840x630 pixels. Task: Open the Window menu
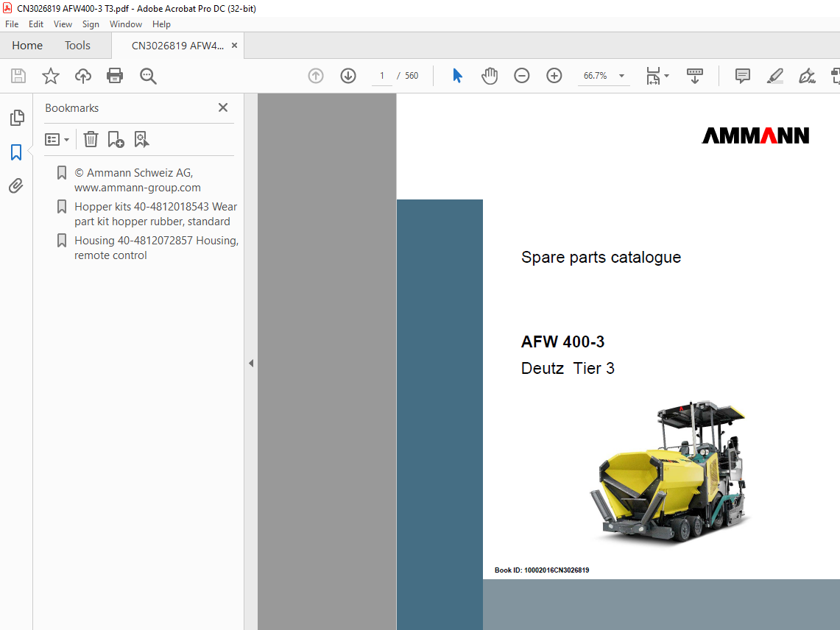pyautogui.click(x=125, y=24)
